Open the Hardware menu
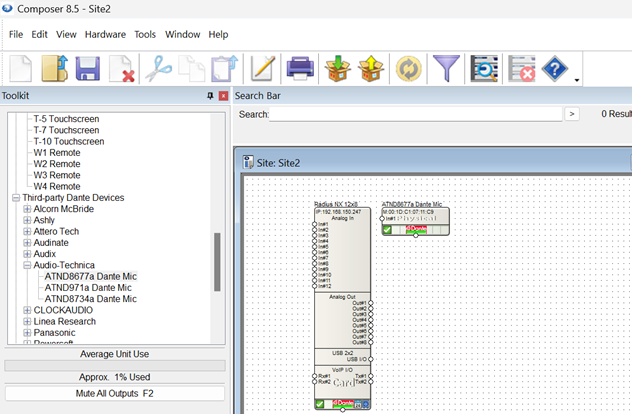The width and height of the screenshot is (632, 414). [x=105, y=34]
